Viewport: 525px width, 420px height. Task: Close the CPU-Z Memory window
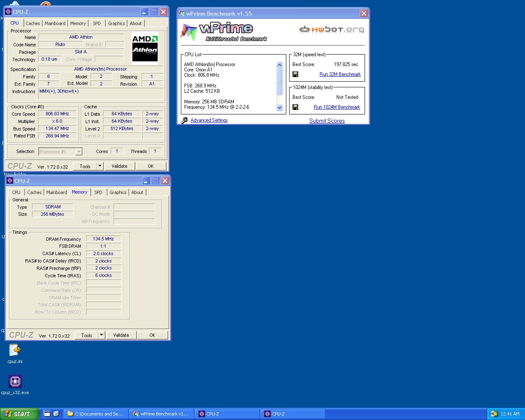pos(165,181)
